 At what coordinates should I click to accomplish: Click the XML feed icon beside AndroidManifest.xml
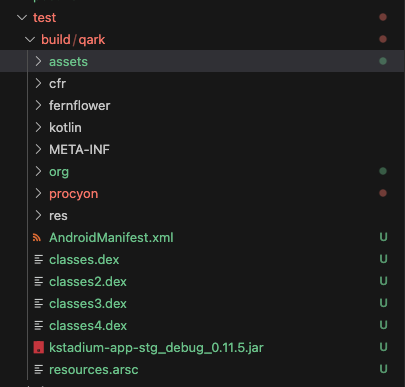tap(37, 238)
